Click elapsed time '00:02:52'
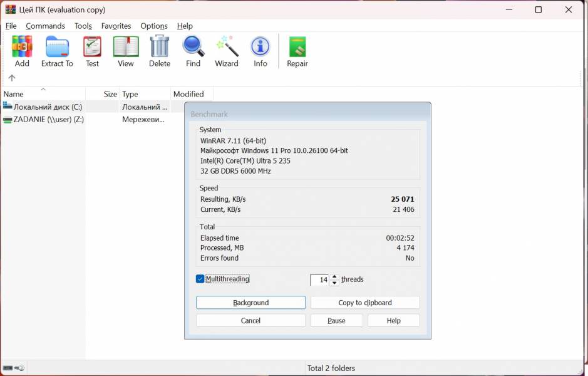 [400, 238]
